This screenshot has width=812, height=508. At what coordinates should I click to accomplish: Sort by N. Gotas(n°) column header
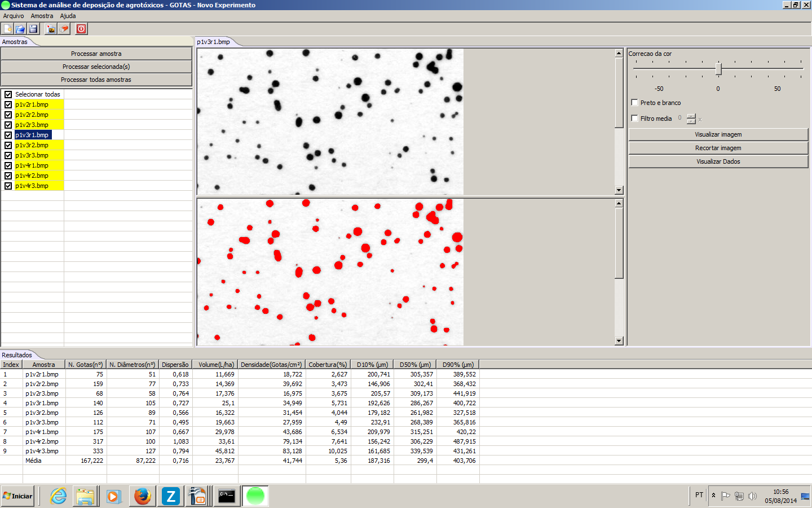coord(86,365)
